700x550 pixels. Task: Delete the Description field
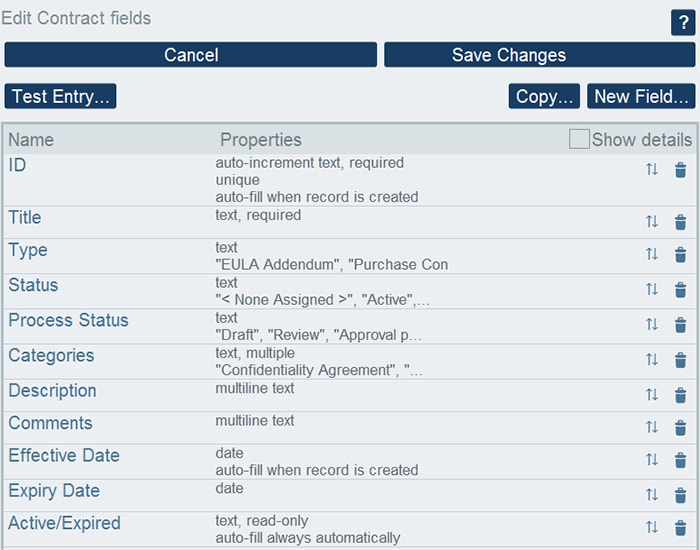pyautogui.click(x=680, y=395)
